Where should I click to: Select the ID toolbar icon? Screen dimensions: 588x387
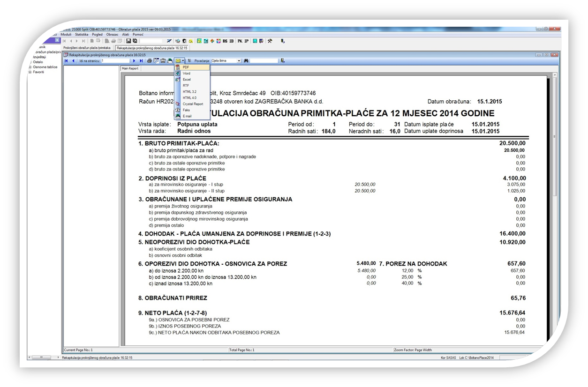[x=231, y=41]
